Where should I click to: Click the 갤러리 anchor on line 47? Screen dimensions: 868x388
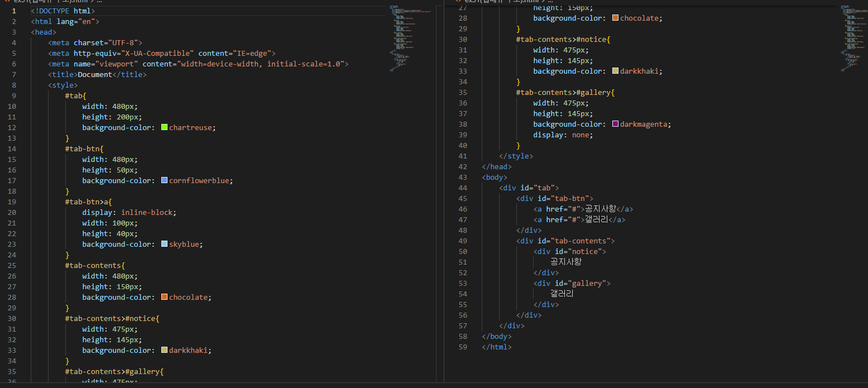(579, 219)
